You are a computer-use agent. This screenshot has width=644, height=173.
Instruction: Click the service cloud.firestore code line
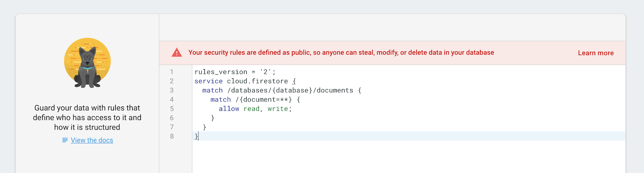tap(245, 81)
